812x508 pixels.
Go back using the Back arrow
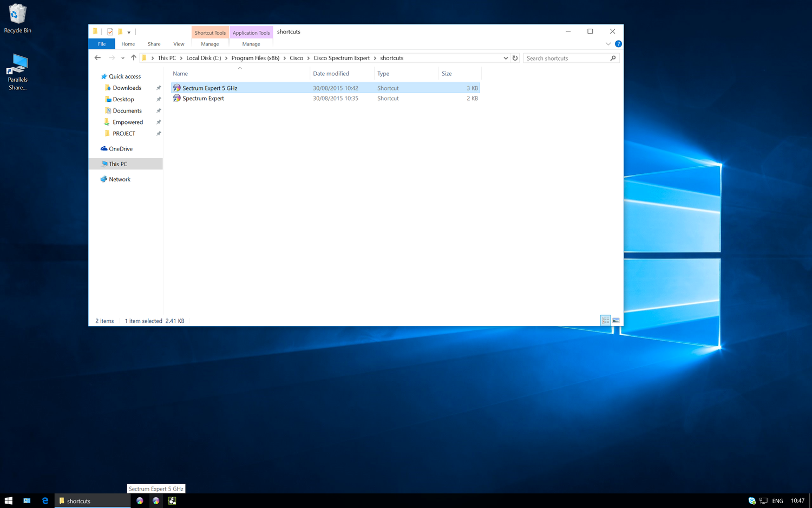98,58
